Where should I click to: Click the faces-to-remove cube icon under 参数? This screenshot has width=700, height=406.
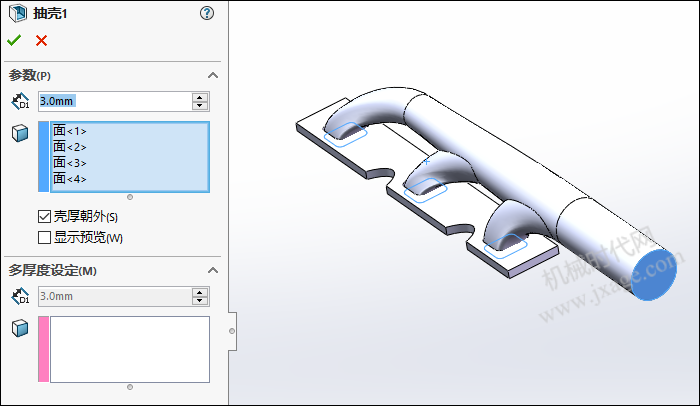20,133
